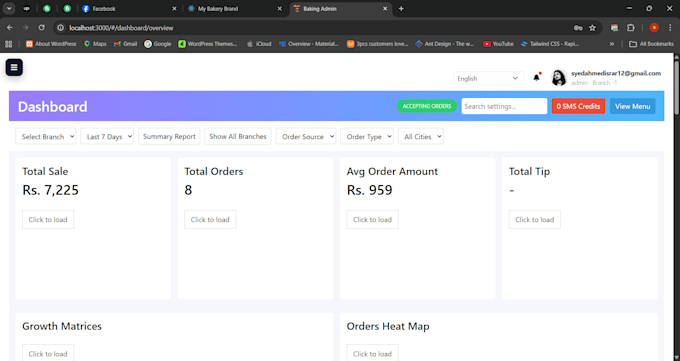Screen dimensions: 680x361
Task: Click to load under Total Tip
Action: (x=535, y=220)
